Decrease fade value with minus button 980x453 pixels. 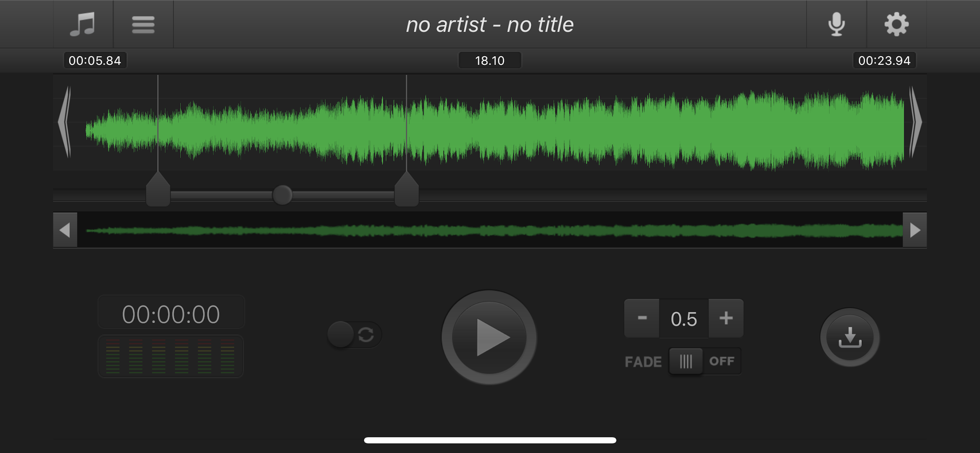pyautogui.click(x=642, y=318)
